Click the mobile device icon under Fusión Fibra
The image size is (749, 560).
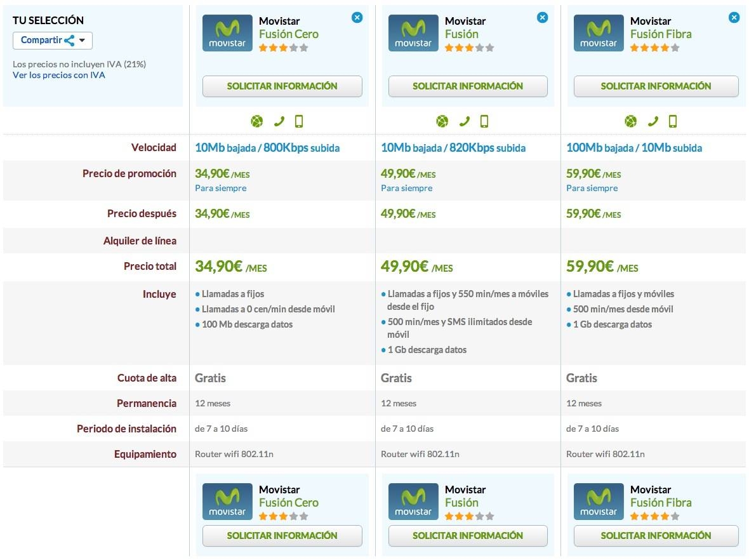pyautogui.click(x=673, y=121)
